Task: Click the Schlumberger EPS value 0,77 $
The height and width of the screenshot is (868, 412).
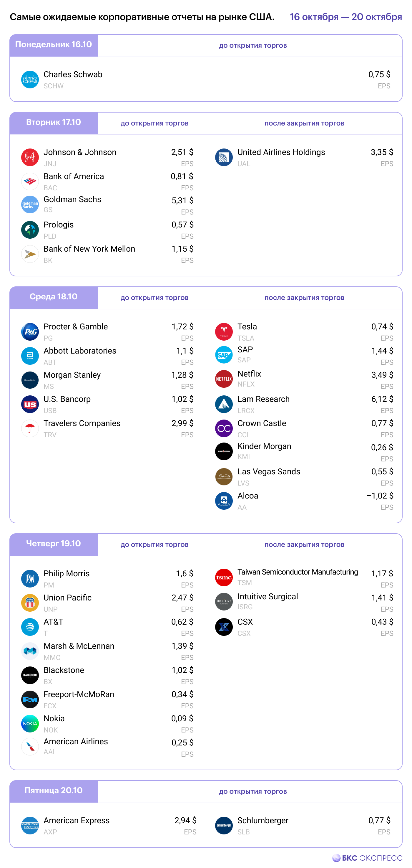Action: [379, 821]
